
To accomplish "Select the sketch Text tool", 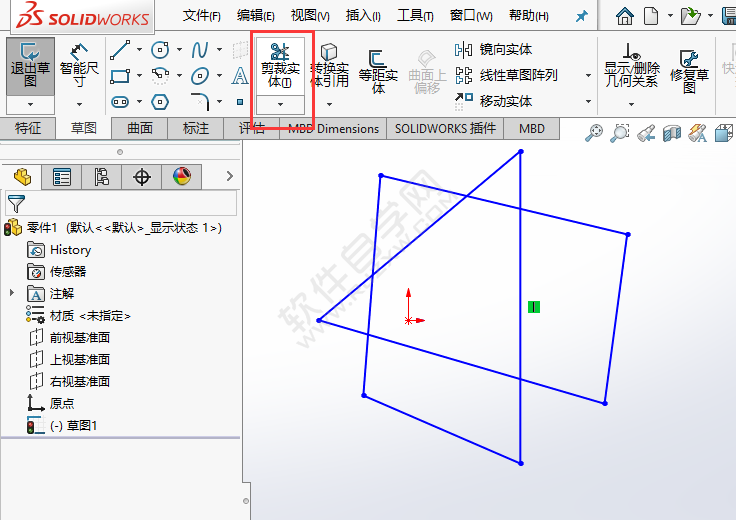I will (240, 75).
